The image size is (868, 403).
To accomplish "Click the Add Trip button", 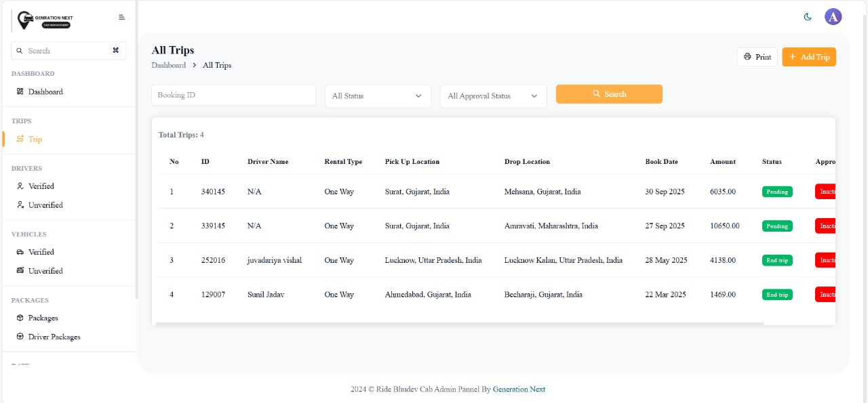I will tap(808, 57).
